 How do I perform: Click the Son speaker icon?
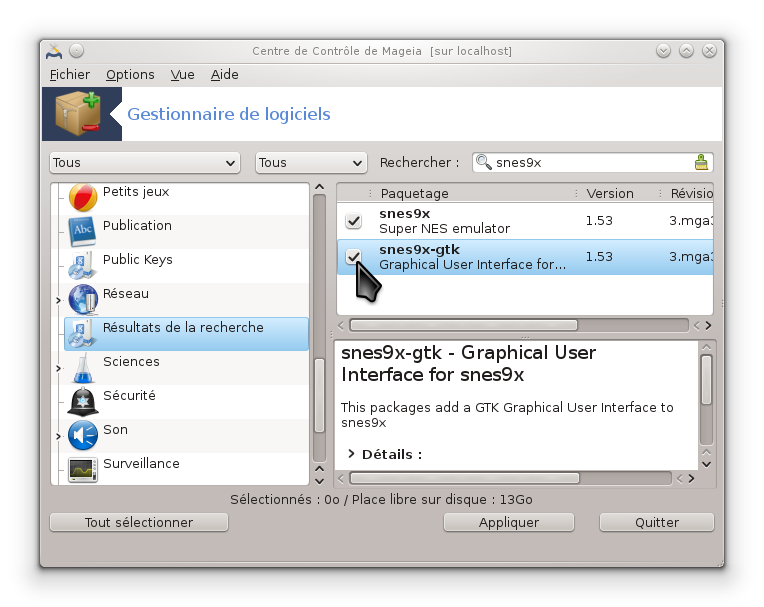tap(83, 436)
